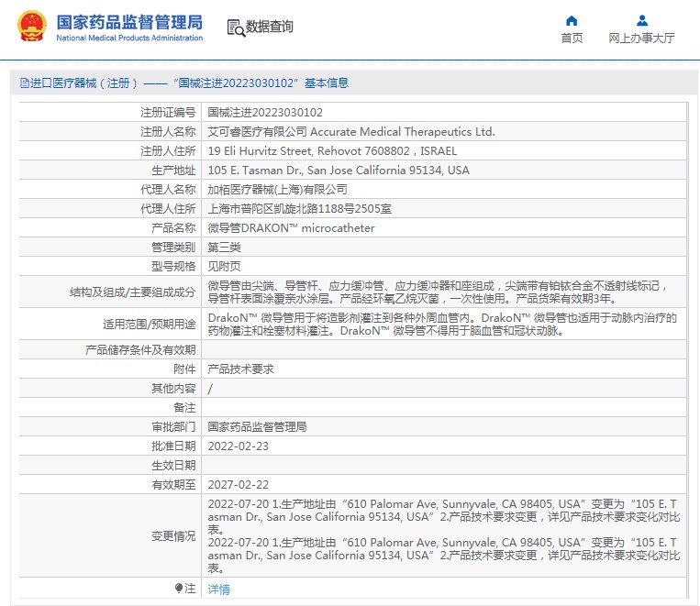700x606 pixels.
Task: Click management class 第三类
Action: coord(224,248)
